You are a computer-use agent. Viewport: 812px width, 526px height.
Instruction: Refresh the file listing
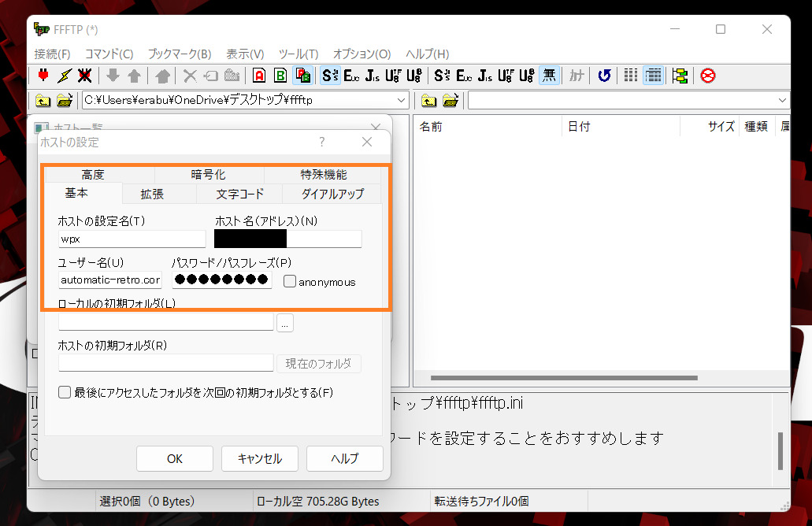coord(604,75)
